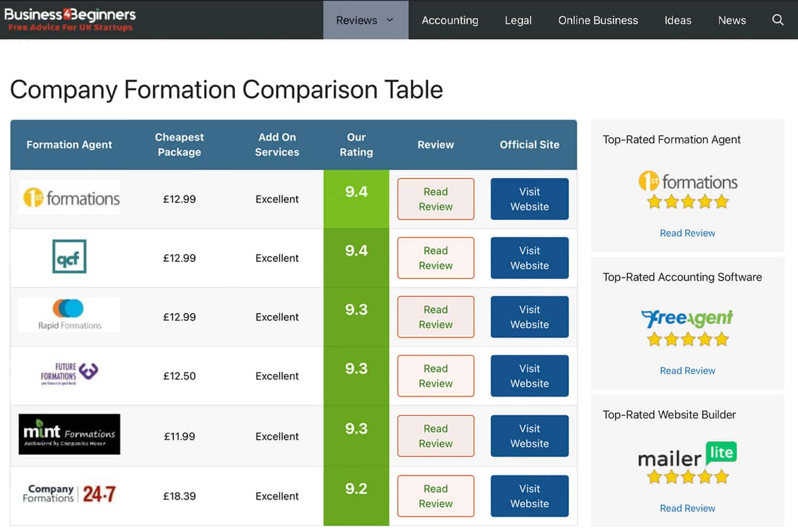Open Read Review link under Top-Rated Accounting Software

click(687, 371)
